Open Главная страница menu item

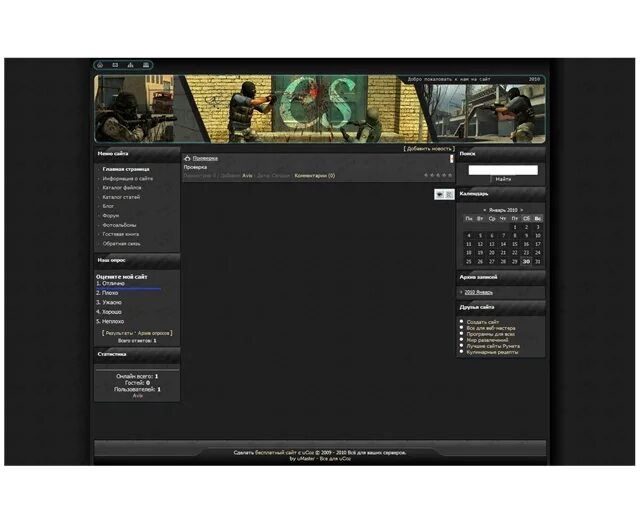[126, 169]
